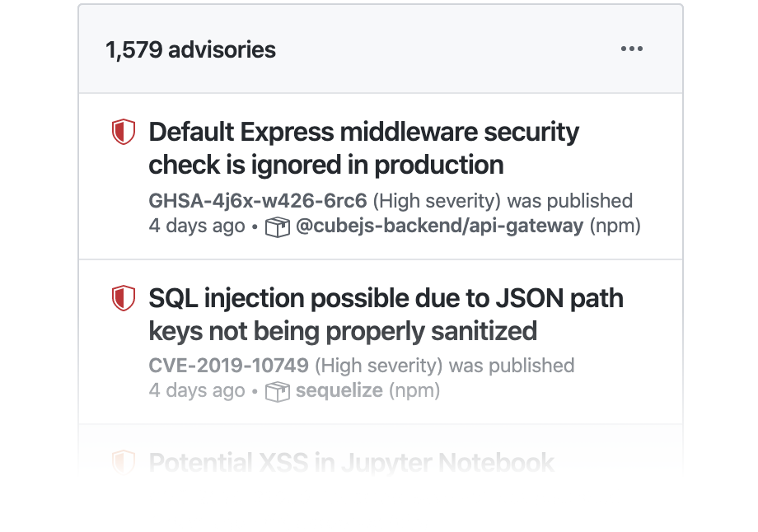
Task: Click the timestamp on the GHSA advisory
Action: [x=197, y=226]
